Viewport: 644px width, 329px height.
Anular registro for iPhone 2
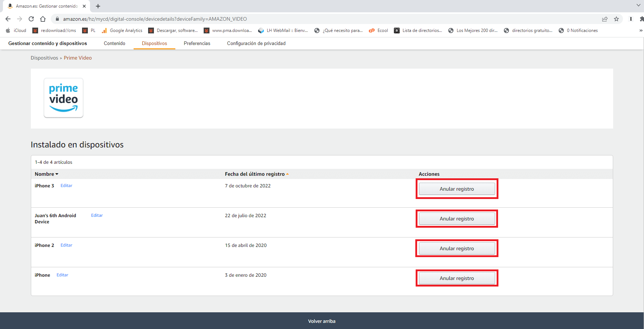(457, 248)
